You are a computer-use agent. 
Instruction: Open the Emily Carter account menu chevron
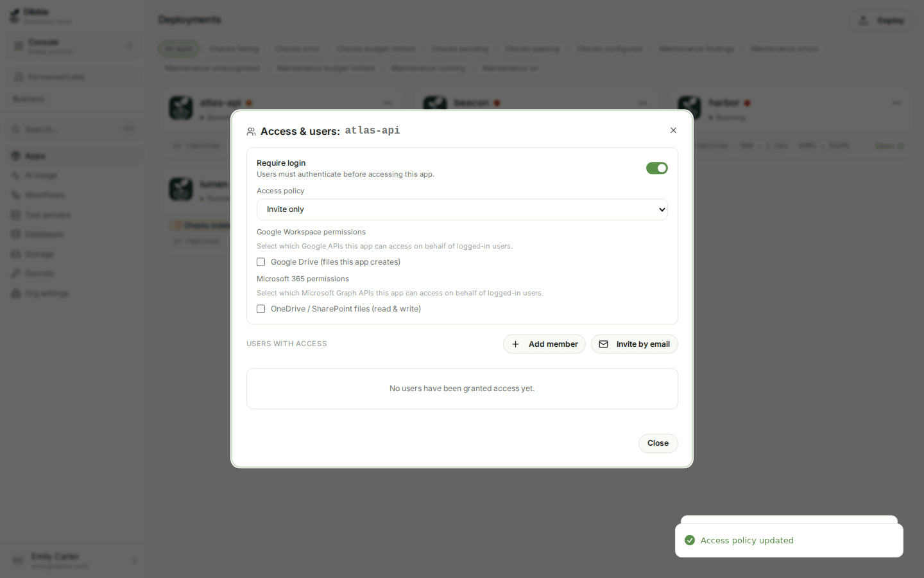click(x=134, y=561)
